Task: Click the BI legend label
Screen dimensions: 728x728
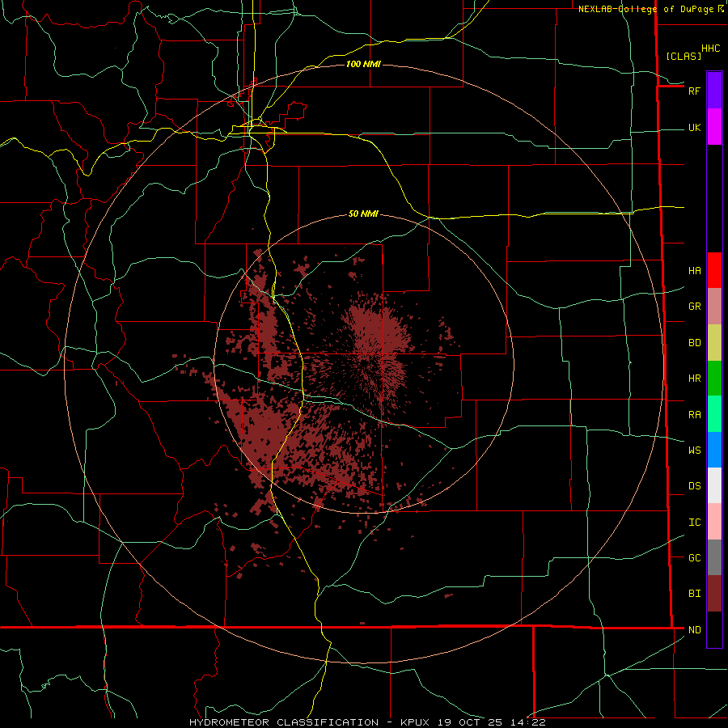Action: [x=694, y=594]
